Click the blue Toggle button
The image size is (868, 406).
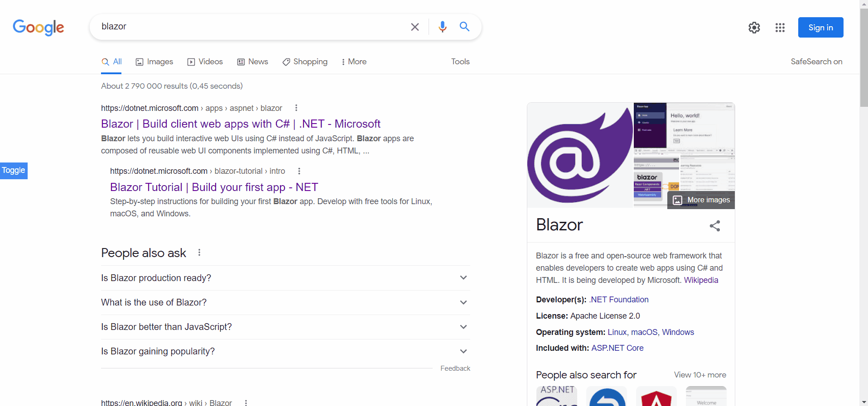(x=14, y=171)
